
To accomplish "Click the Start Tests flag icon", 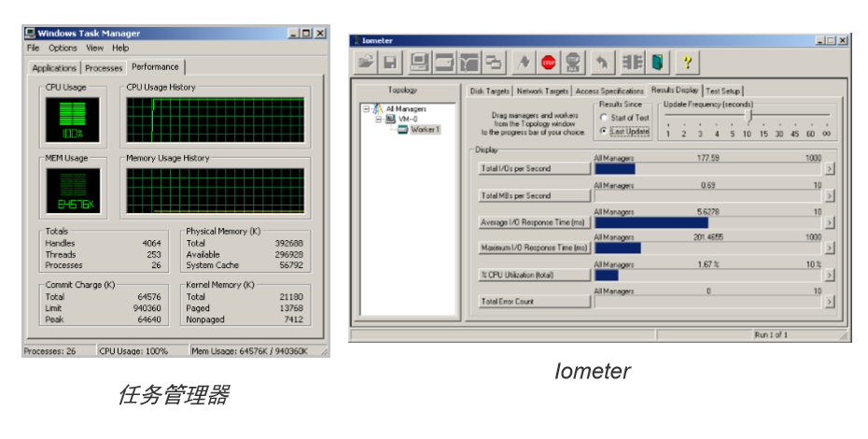I will (x=523, y=62).
